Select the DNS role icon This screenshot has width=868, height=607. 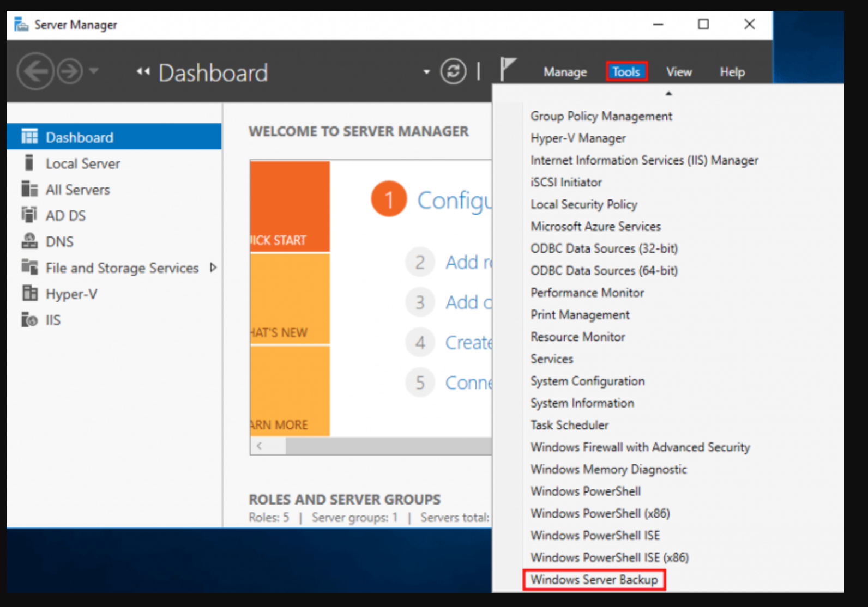[29, 241]
